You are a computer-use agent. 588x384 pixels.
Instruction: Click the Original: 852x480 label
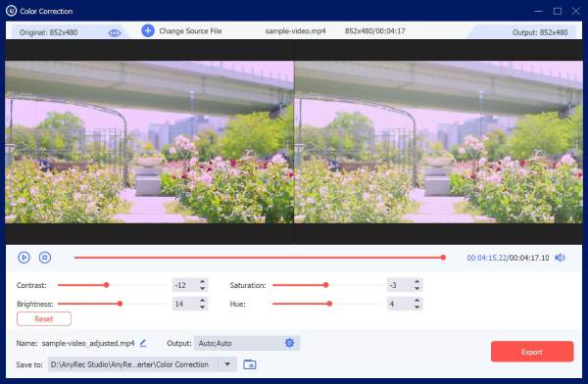pyautogui.click(x=48, y=32)
